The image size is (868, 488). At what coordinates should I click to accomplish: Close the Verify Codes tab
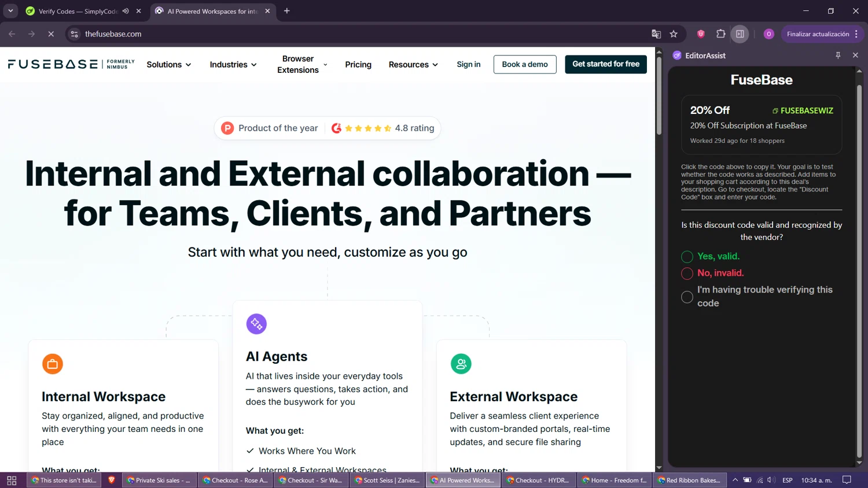coord(139,11)
